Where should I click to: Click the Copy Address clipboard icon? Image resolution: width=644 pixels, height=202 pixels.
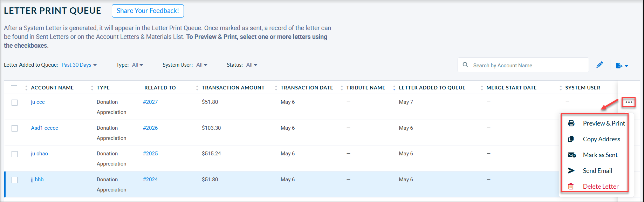point(571,139)
